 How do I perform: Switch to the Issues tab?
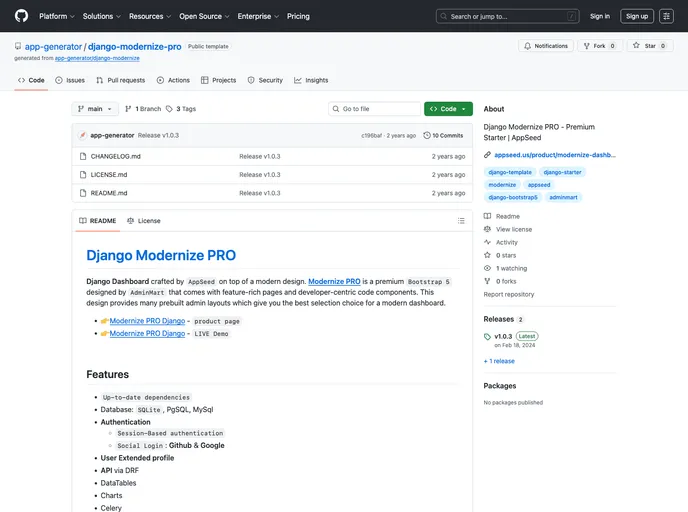click(70, 80)
